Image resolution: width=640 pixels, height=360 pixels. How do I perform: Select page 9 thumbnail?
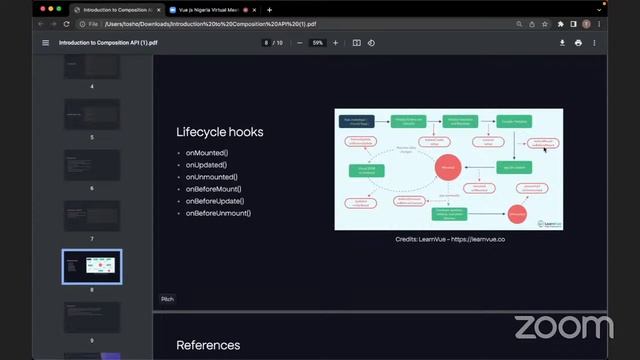(x=92, y=318)
